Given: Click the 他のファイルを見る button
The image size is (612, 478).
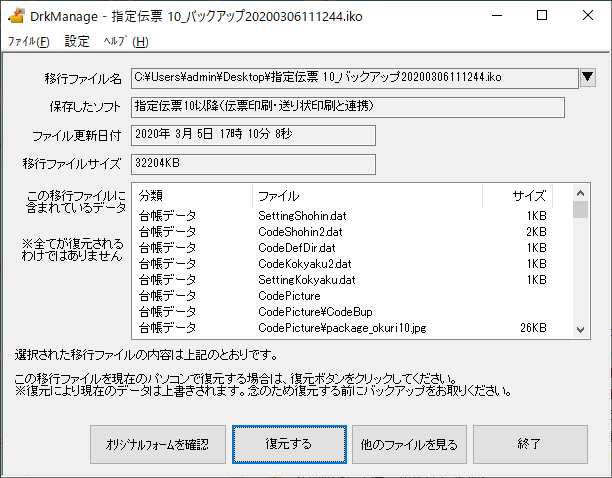Looking at the screenshot, I should pos(409,444).
